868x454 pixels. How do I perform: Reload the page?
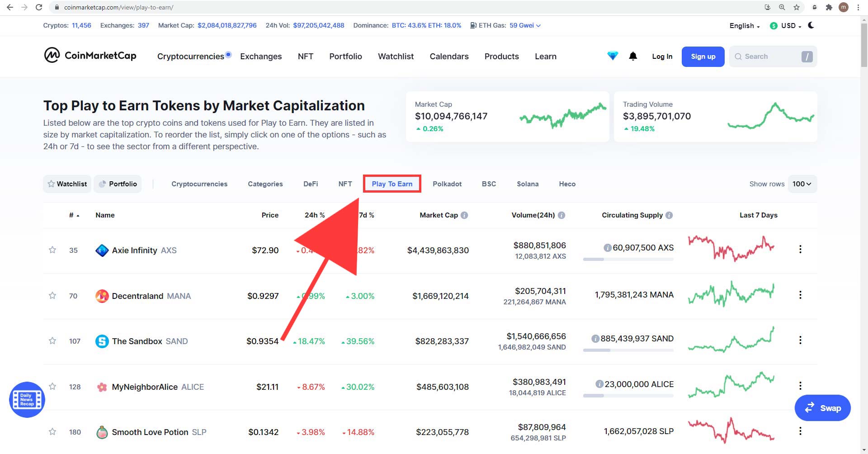pyautogui.click(x=39, y=7)
